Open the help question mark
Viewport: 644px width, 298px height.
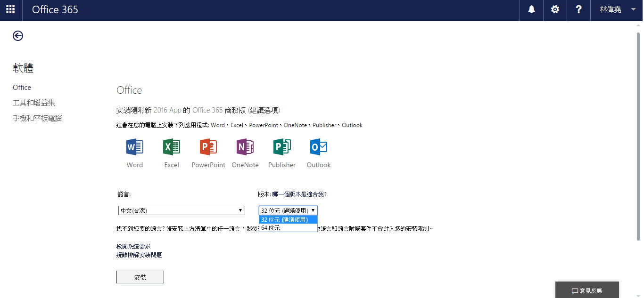coord(579,9)
